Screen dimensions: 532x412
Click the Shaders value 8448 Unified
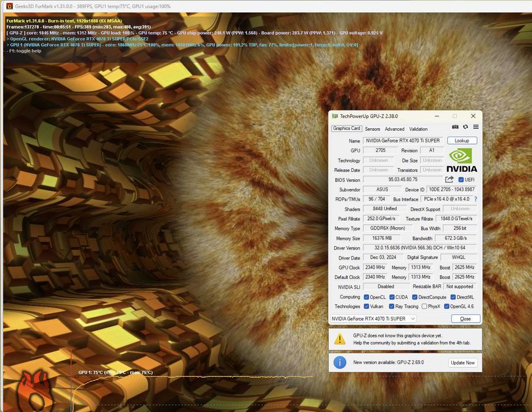[x=385, y=209]
